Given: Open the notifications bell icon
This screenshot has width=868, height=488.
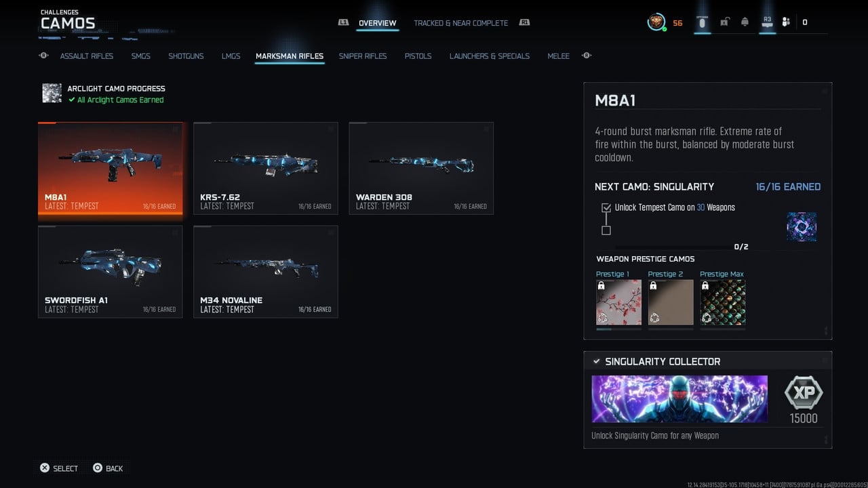Looking at the screenshot, I should (x=745, y=22).
